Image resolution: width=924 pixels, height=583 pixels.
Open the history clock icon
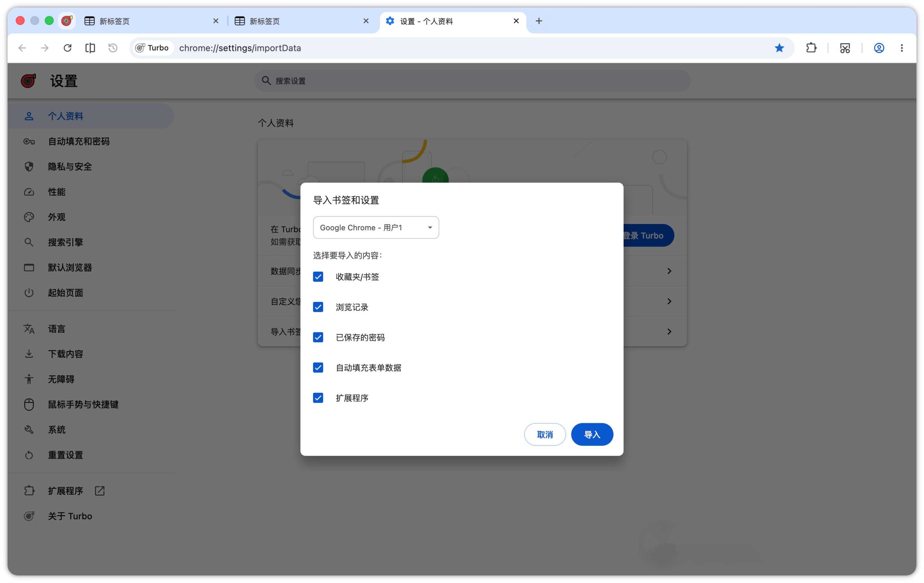coord(113,48)
